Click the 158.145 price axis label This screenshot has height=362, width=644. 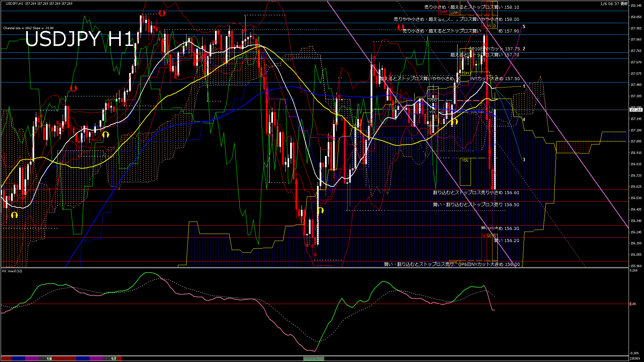pyautogui.click(x=636, y=6)
